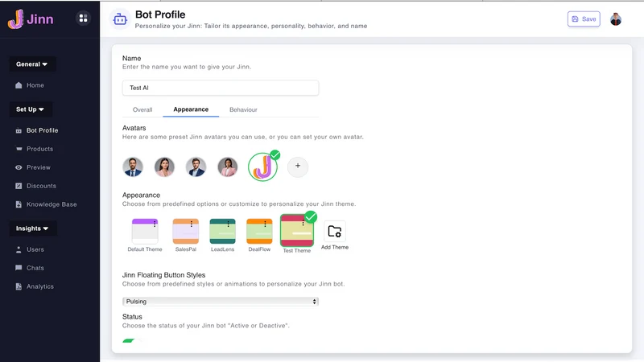The height and width of the screenshot is (362, 644).
Task: Click the Bot Profile sidebar icon
Action: pyautogui.click(x=19, y=130)
